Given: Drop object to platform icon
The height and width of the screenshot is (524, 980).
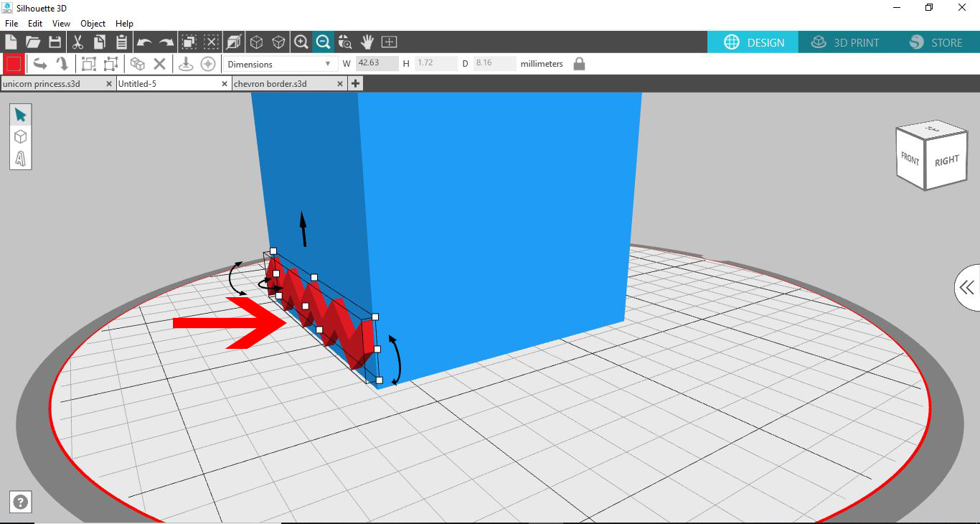Looking at the screenshot, I should [x=186, y=64].
